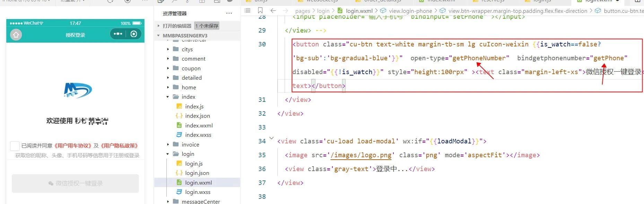
Task: Click the go back arrow in editor
Action: (x=273, y=10)
